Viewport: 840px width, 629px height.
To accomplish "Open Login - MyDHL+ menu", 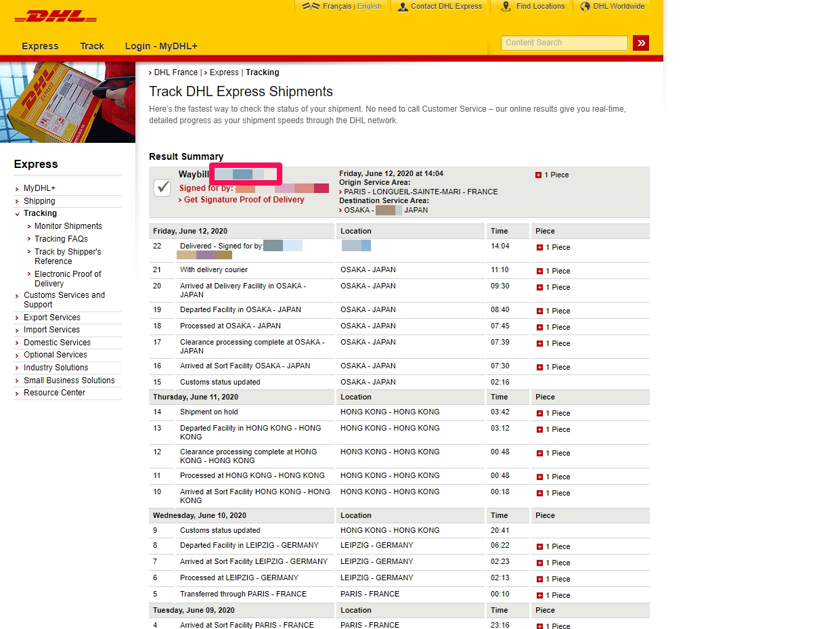I will [161, 46].
